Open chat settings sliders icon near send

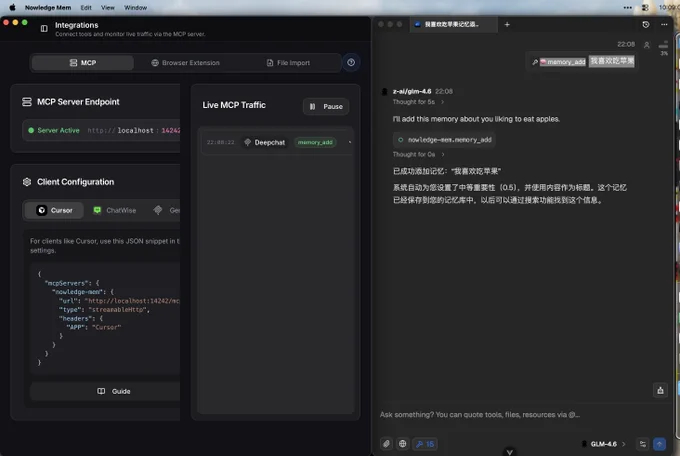(643, 444)
